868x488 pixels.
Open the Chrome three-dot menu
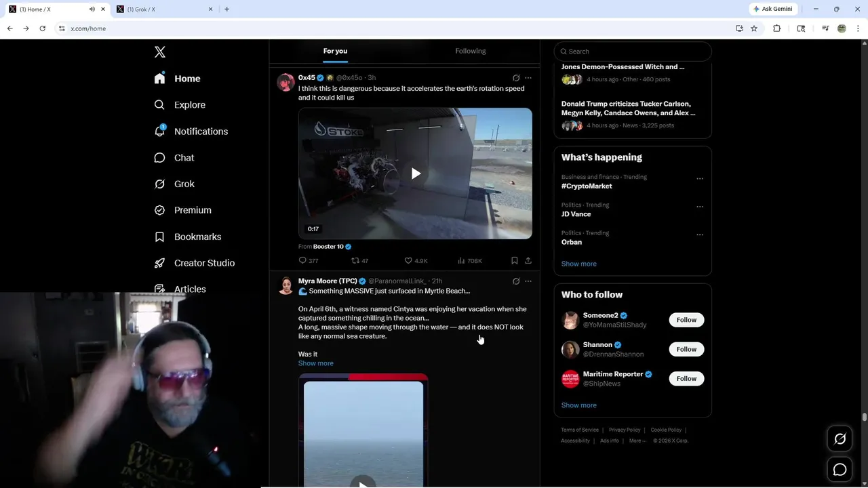859,28
